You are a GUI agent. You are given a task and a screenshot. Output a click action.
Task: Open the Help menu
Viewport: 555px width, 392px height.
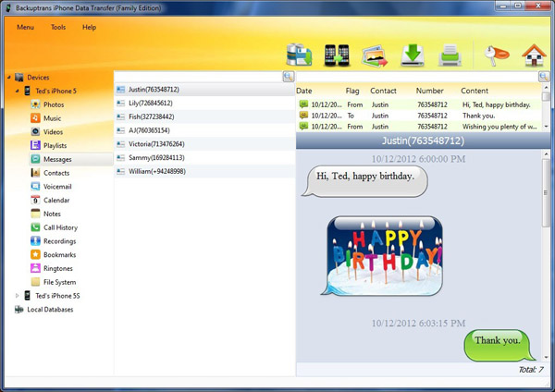click(x=89, y=27)
